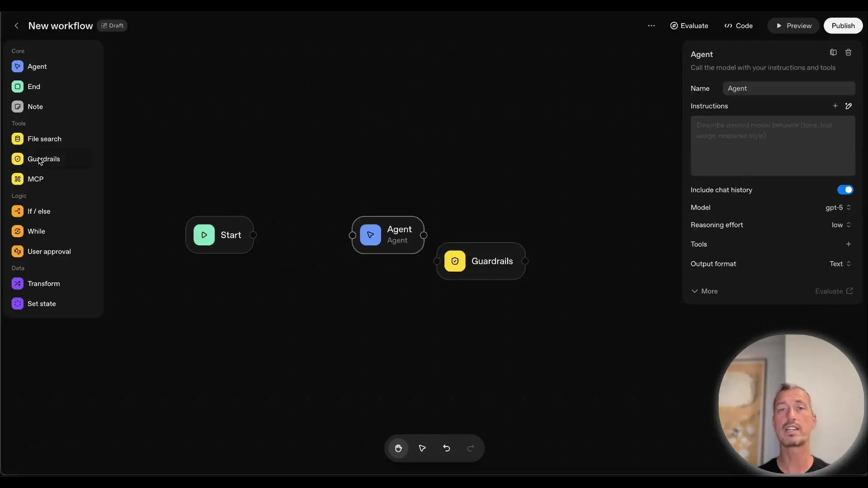Open the three-dot more options menu
868x488 pixels.
651,26
